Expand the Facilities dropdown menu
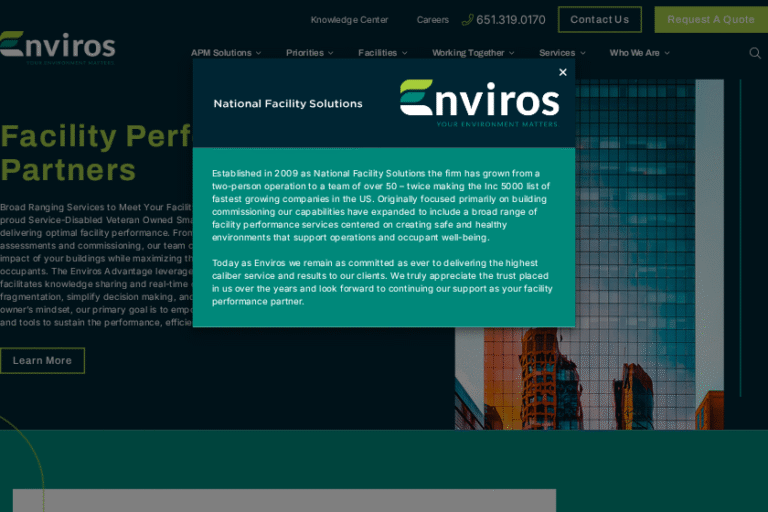768x512 pixels. 382,53
